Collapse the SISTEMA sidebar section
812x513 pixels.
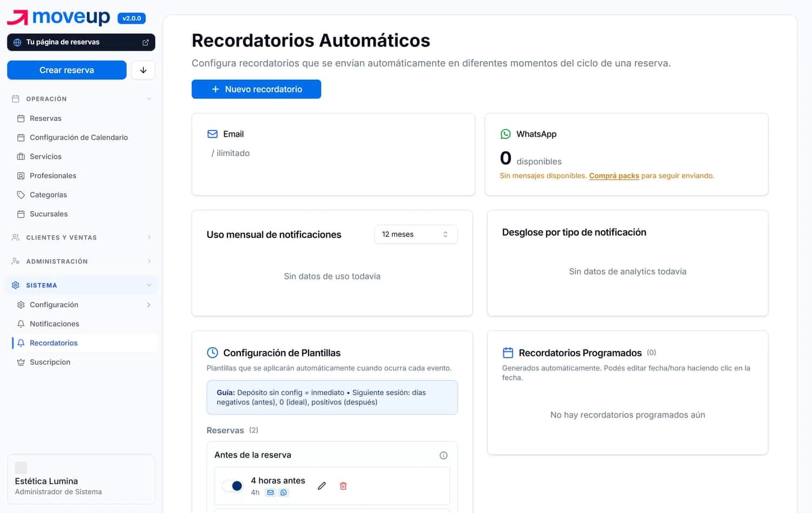point(81,285)
